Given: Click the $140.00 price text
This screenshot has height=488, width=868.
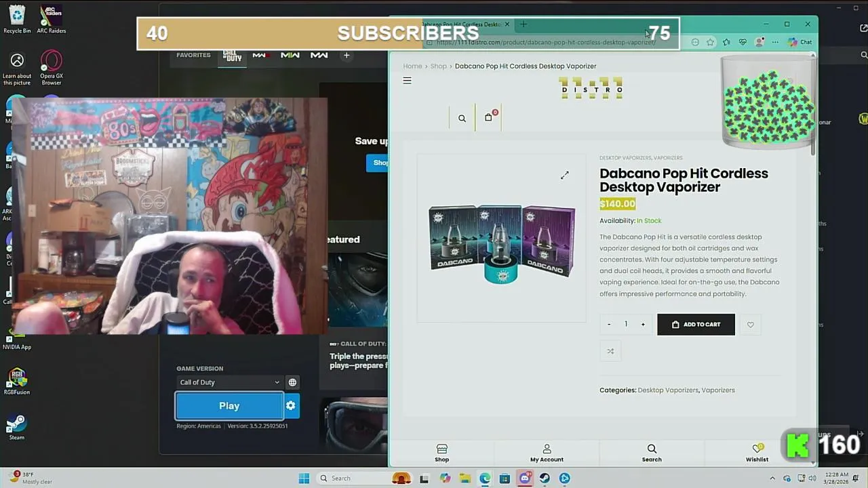Looking at the screenshot, I should [617, 204].
